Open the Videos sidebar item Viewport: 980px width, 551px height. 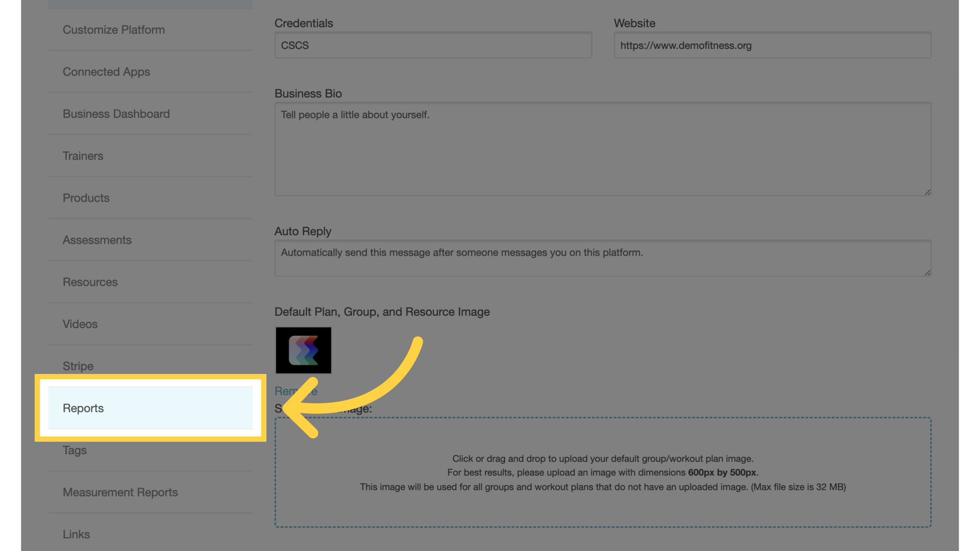tap(80, 323)
